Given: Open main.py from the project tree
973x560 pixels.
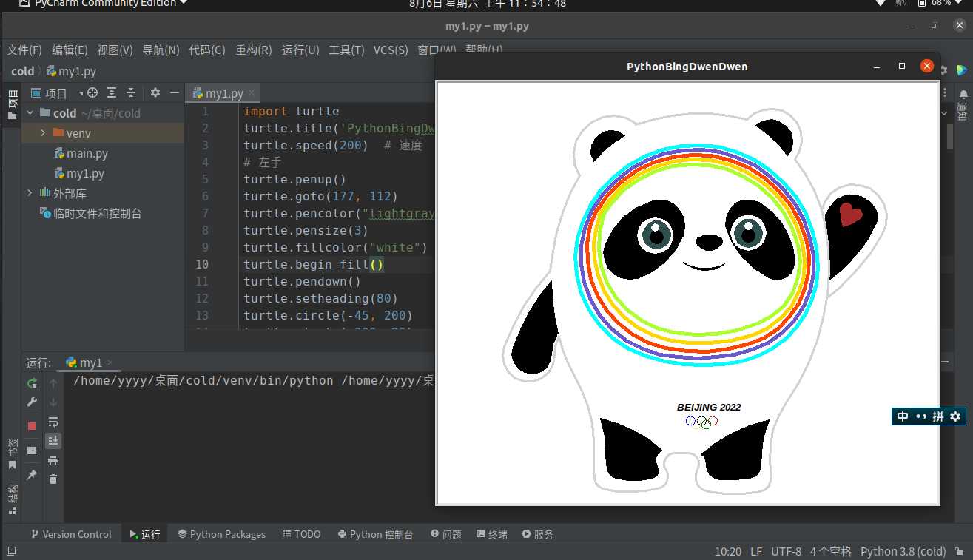Looking at the screenshot, I should point(81,153).
